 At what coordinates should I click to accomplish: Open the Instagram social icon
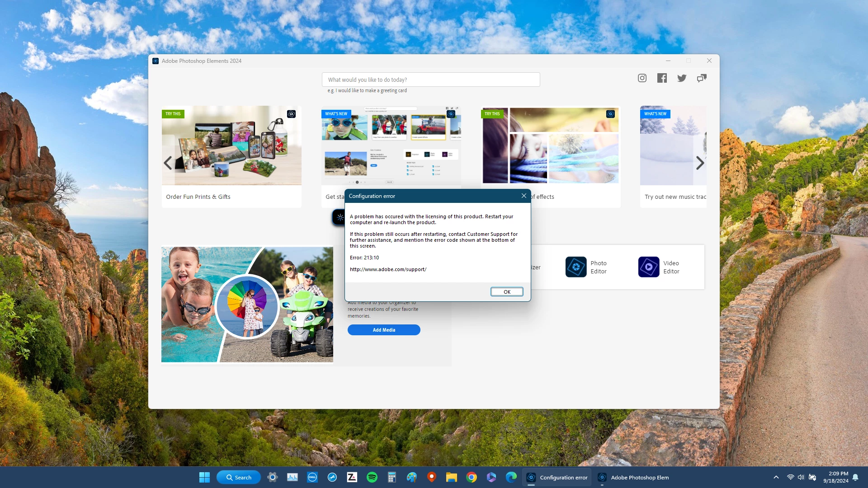click(x=642, y=78)
